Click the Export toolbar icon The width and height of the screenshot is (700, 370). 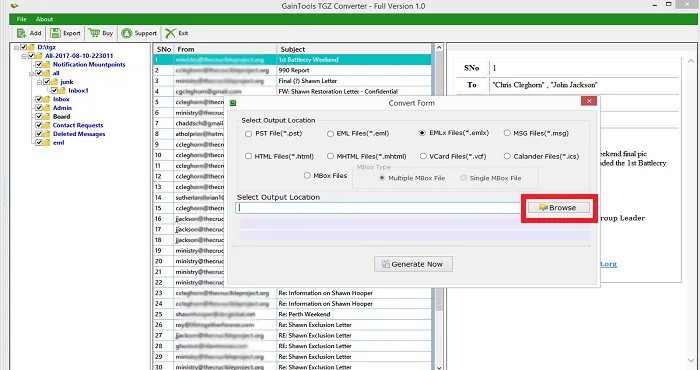pos(55,33)
